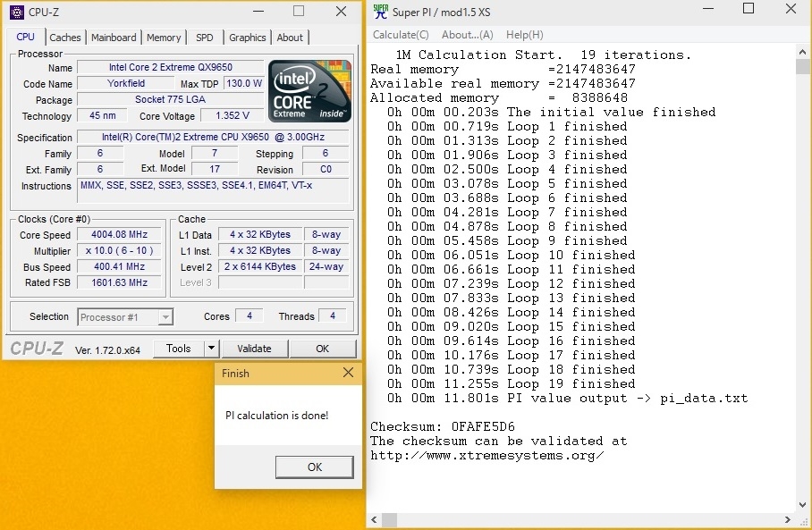Maximize the Super PI window

[749, 10]
